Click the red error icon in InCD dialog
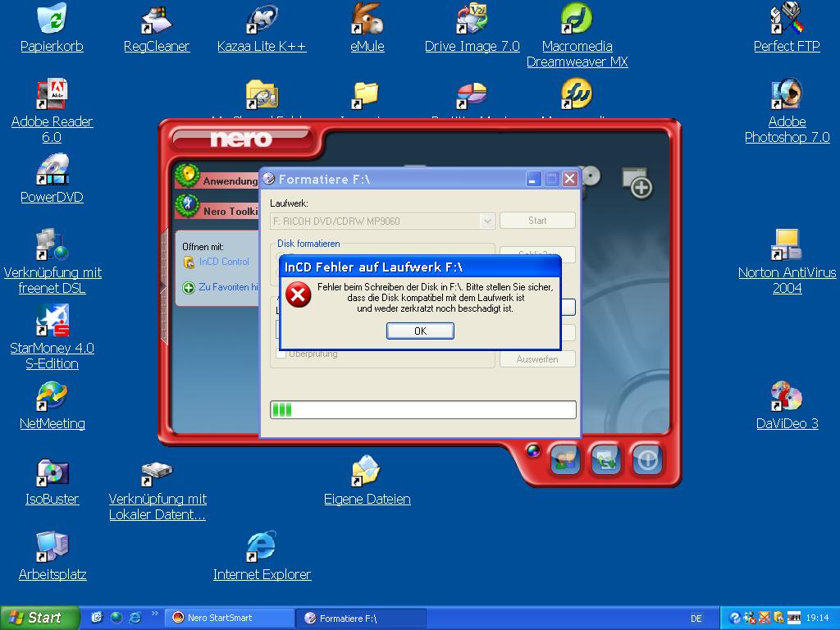 coord(298,295)
